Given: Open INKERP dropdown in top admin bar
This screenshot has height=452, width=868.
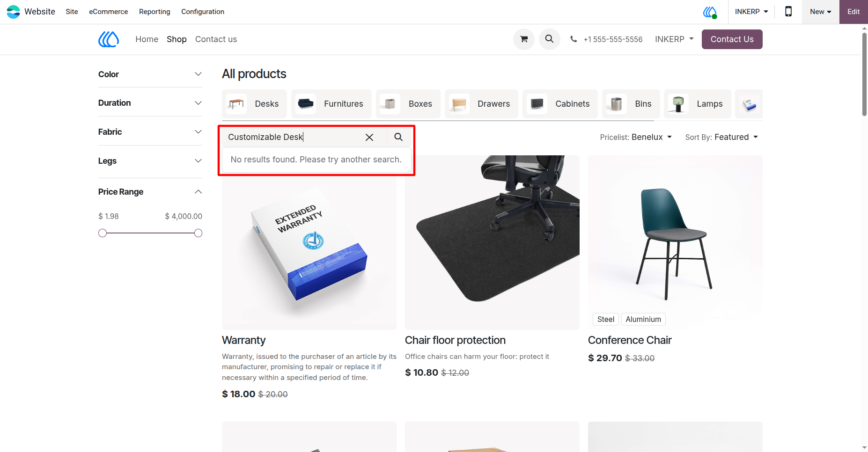Looking at the screenshot, I should (x=751, y=12).
